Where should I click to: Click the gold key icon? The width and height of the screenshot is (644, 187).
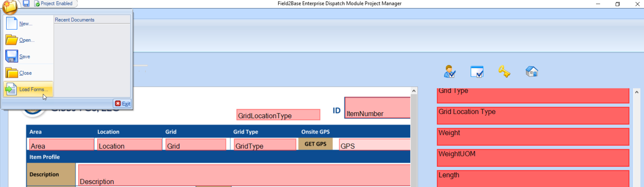coord(504,71)
